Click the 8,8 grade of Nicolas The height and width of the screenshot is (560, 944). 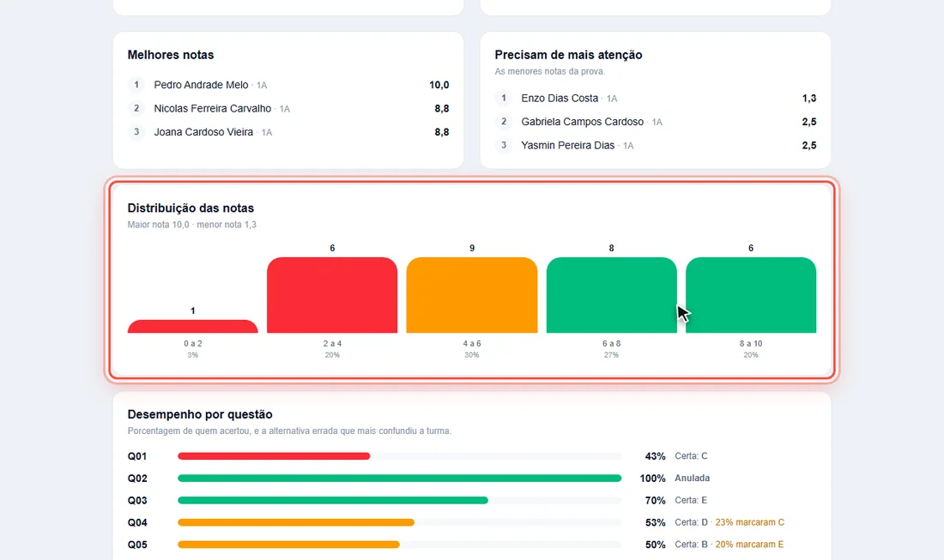442,108
